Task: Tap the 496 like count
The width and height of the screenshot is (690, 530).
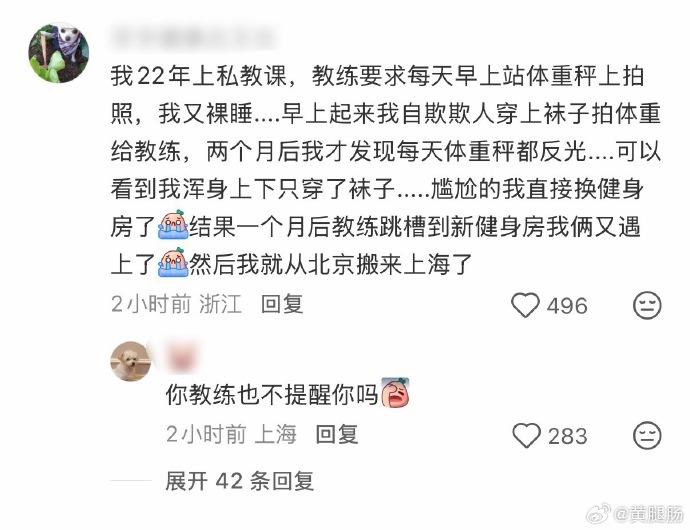Action: [x=567, y=306]
